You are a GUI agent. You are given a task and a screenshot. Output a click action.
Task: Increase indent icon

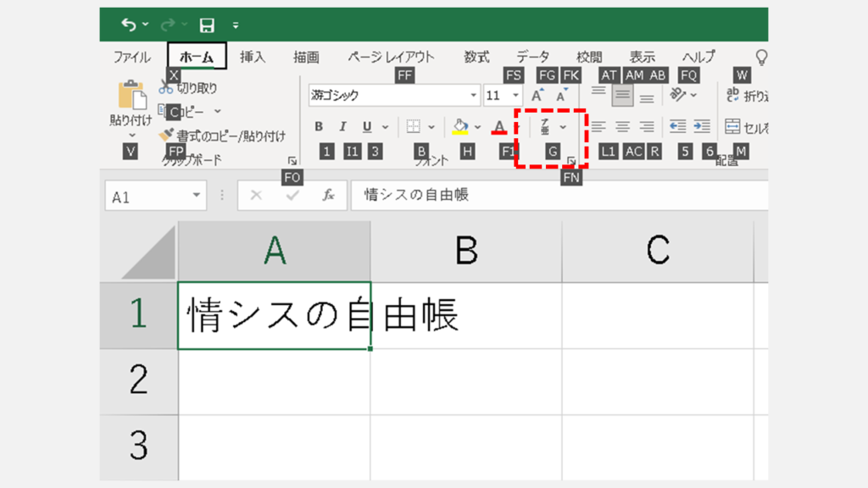click(x=702, y=127)
